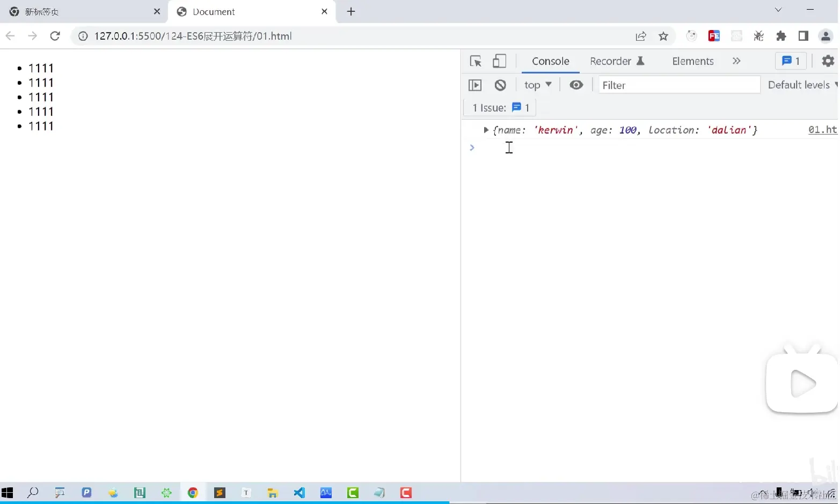This screenshot has width=840, height=504.
Task: Open Visual Studio Code from the taskbar
Action: point(299,493)
